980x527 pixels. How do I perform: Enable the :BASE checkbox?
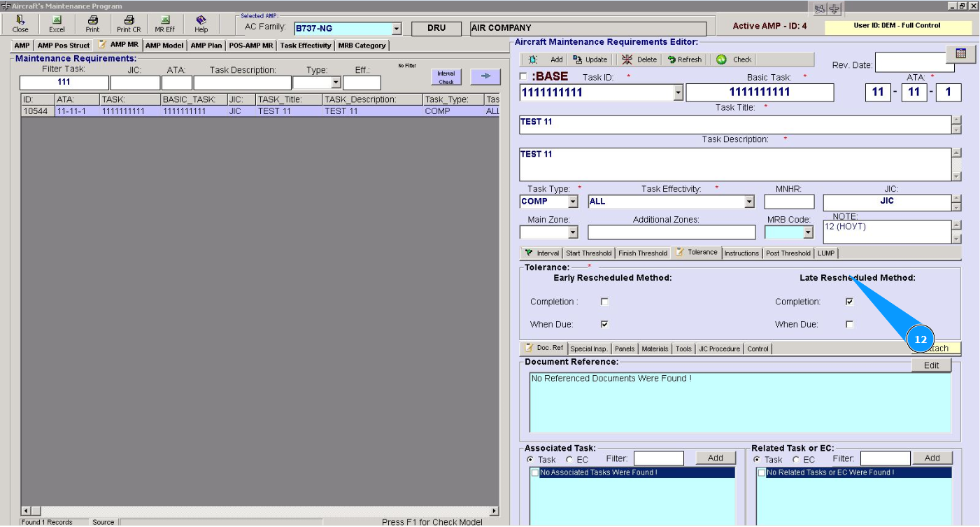pyautogui.click(x=523, y=76)
